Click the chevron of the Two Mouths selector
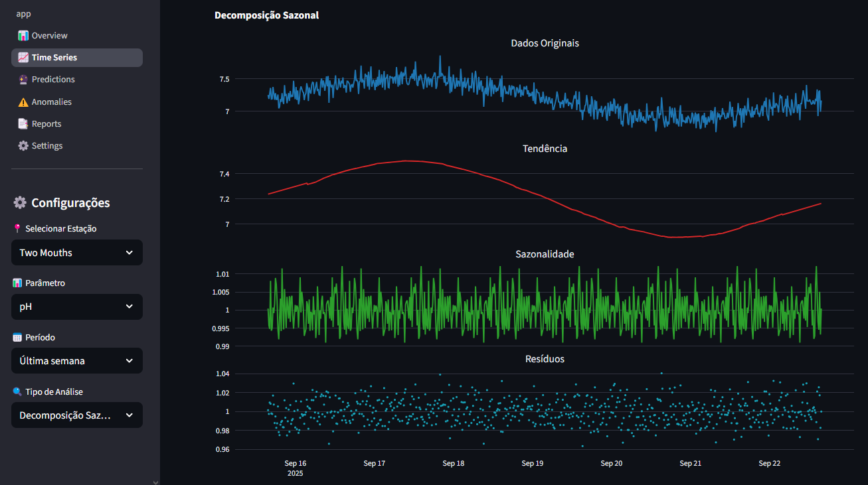 pos(130,253)
